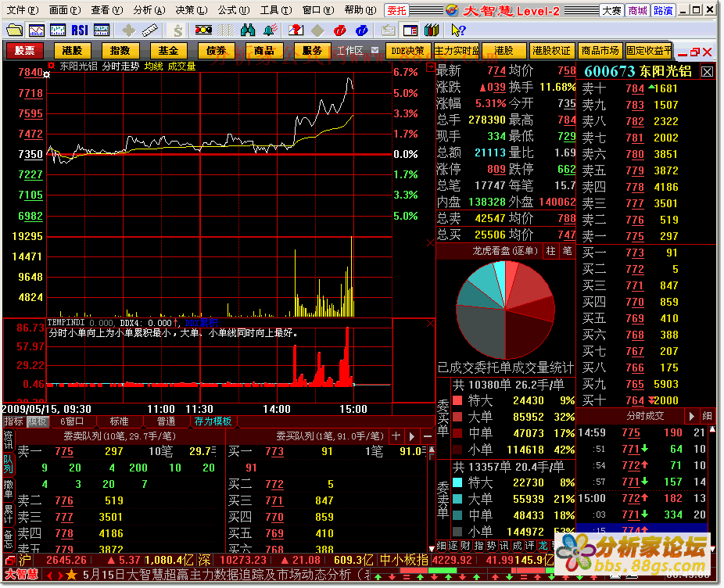Image resolution: width=724 pixels, height=588 pixels.
Task: Open alerts with the bell icon
Action: click(x=270, y=30)
